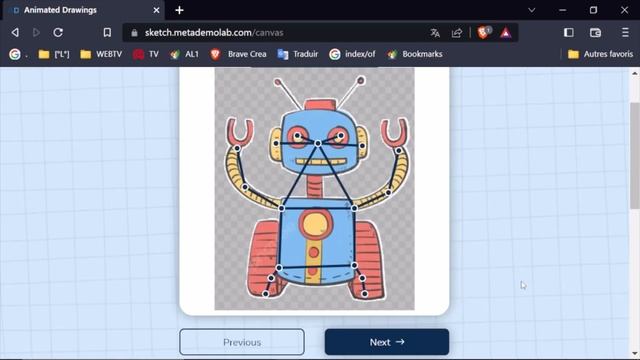
Task: Select the right shoulder joint at torso top
Action: (354, 208)
